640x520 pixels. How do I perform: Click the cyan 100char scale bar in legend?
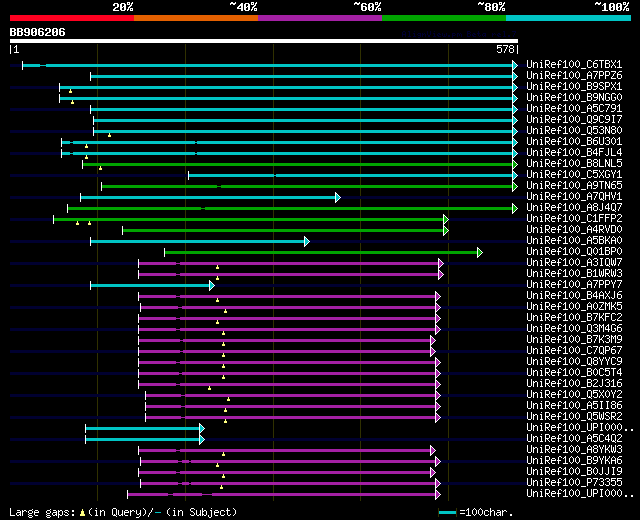(447, 512)
